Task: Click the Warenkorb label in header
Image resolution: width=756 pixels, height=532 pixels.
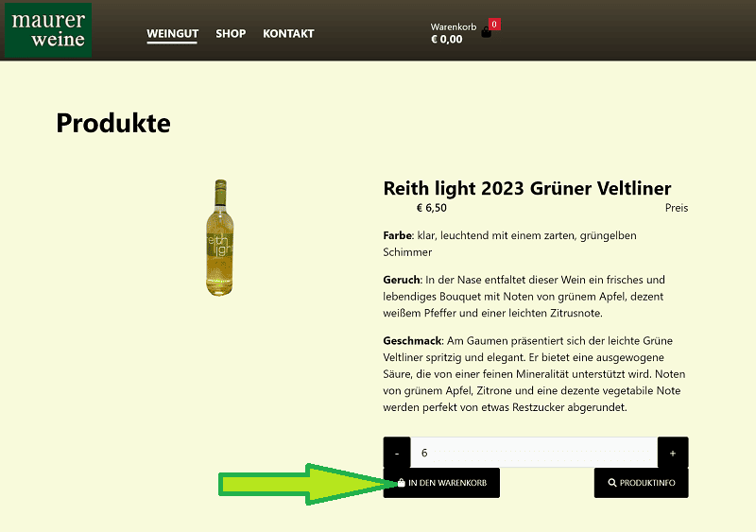Action: click(454, 27)
